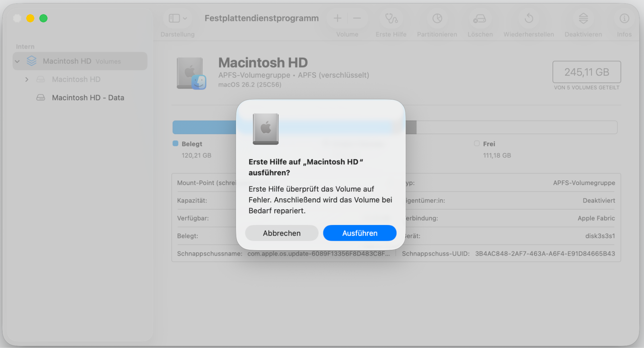Click the VON 5 VOLUMES GETEILT caption
The height and width of the screenshot is (348, 644).
pos(587,88)
